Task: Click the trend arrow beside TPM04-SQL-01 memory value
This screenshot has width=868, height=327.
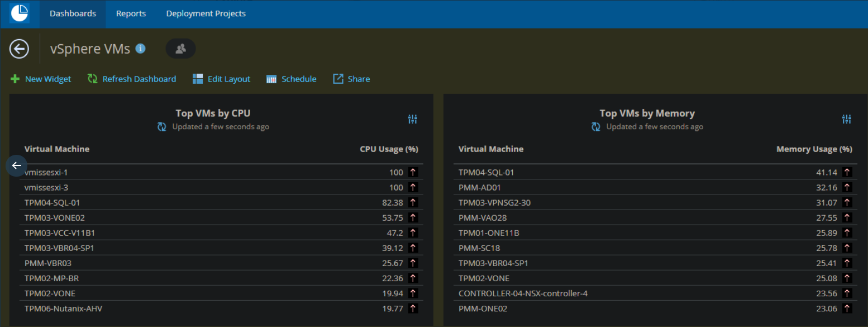Action: click(x=848, y=172)
